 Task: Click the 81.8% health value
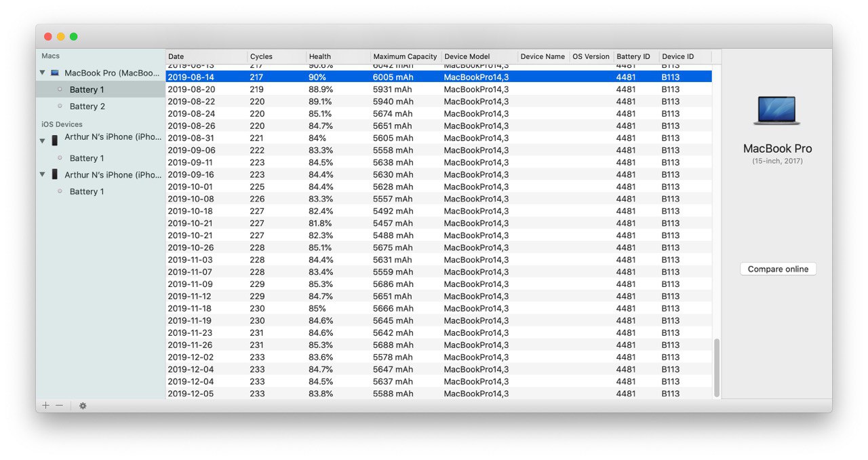coord(321,223)
